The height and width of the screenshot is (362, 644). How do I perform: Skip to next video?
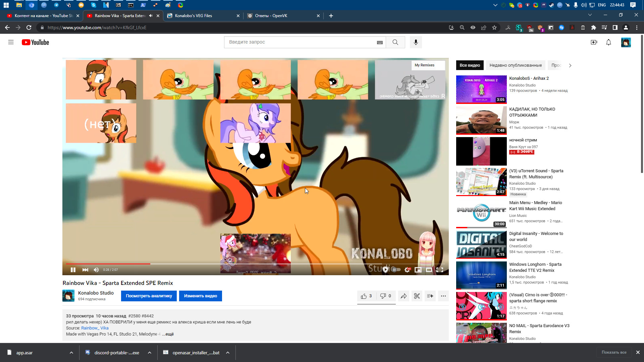pos(85,270)
